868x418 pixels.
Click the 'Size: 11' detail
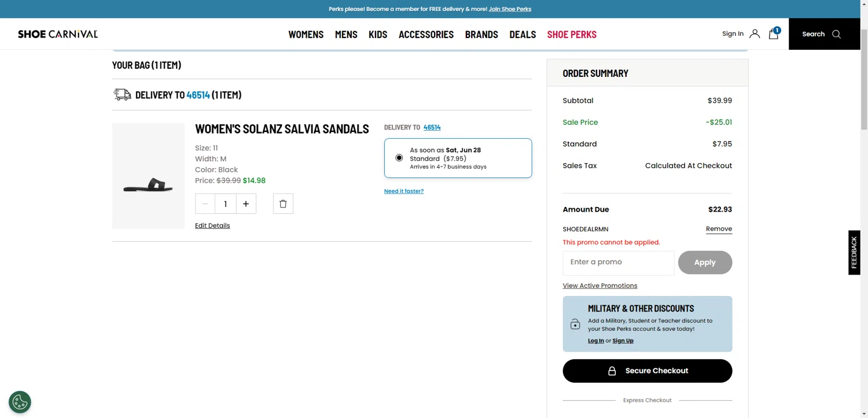[207, 148]
